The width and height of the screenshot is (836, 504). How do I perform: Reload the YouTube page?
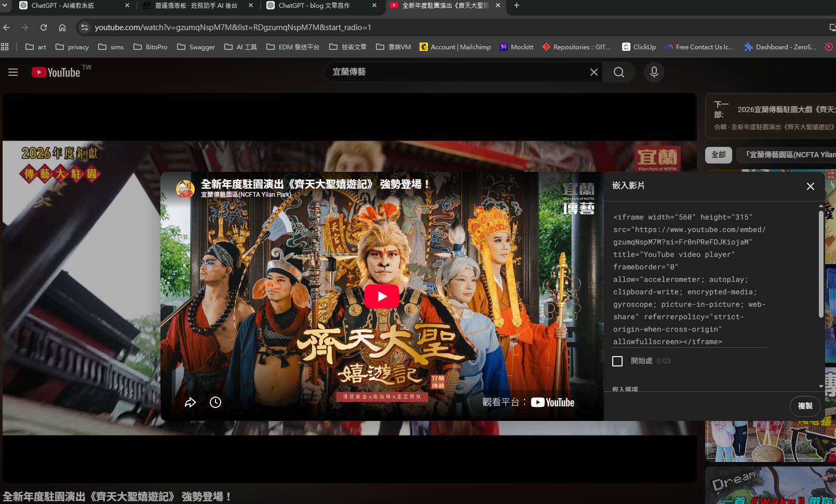[x=44, y=28]
